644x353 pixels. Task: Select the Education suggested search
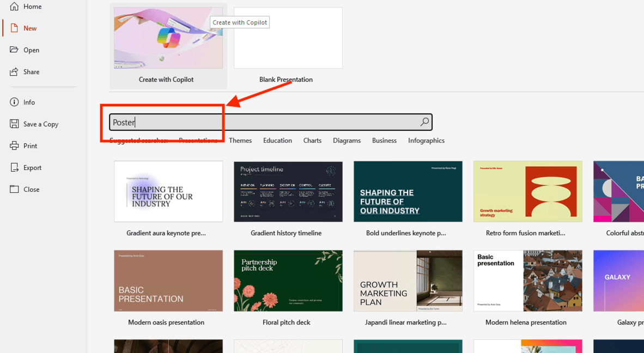[277, 141]
